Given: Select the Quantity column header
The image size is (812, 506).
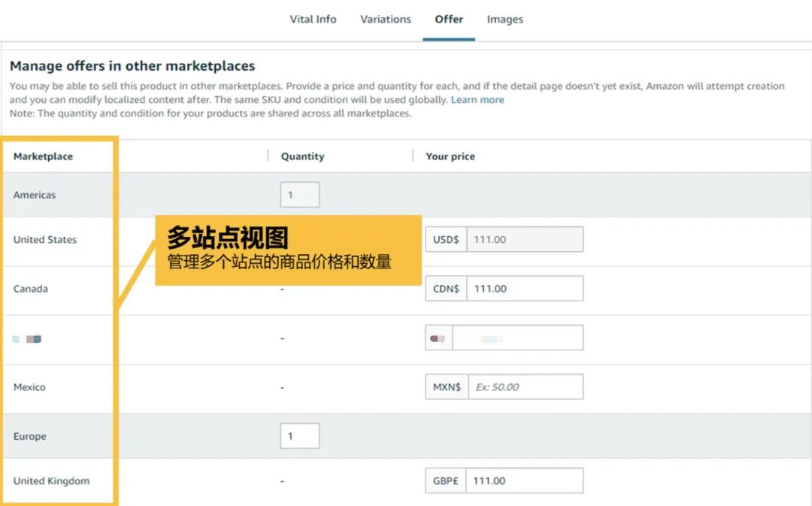Looking at the screenshot, I should [x=302, y=156].
